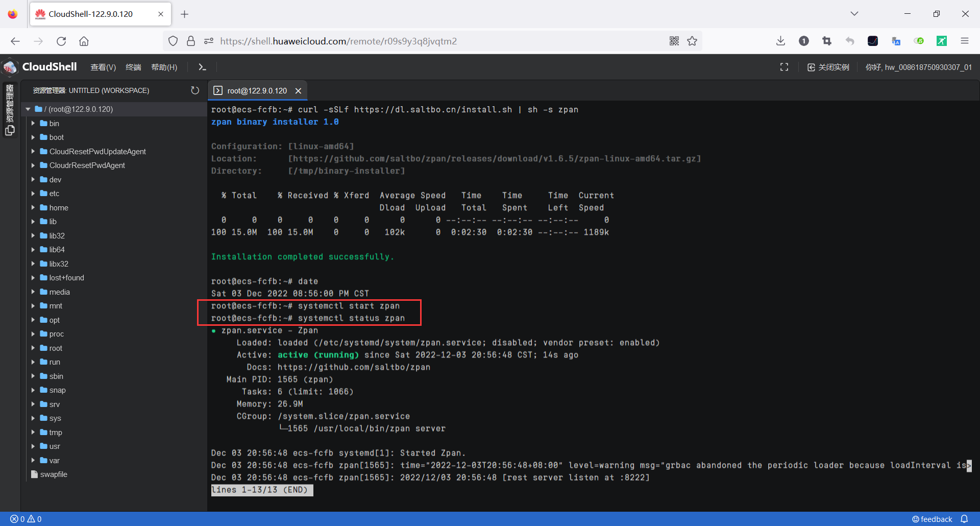This screenshot has width=980, height=526.
Task: Expand the opt folder
Action: coord(33,320)
